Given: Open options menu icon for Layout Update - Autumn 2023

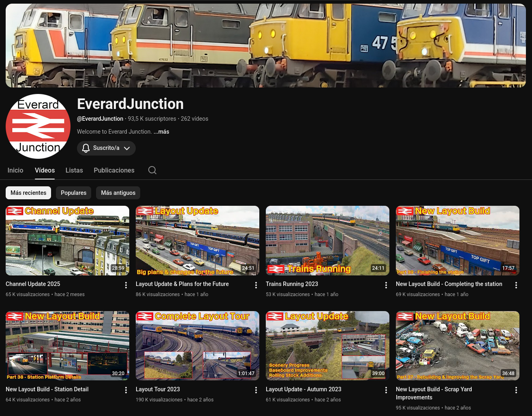Looking at the screenshot, I should click(x=386, y=390).
